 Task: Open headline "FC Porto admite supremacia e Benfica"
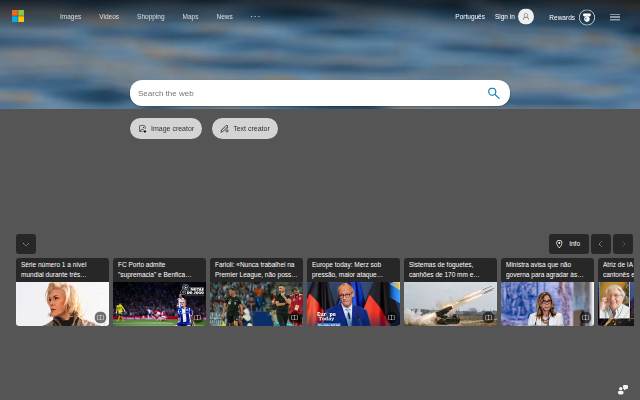pos(154,270)
